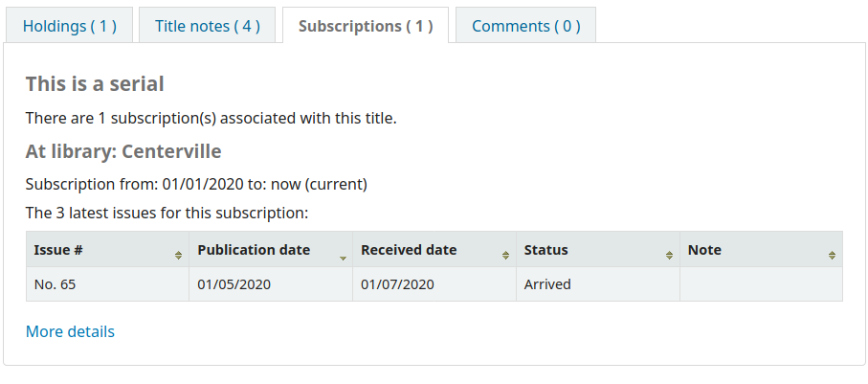Click the 01/05/2020 publication date cell
The image size is (868, 384).
(234, 284)
